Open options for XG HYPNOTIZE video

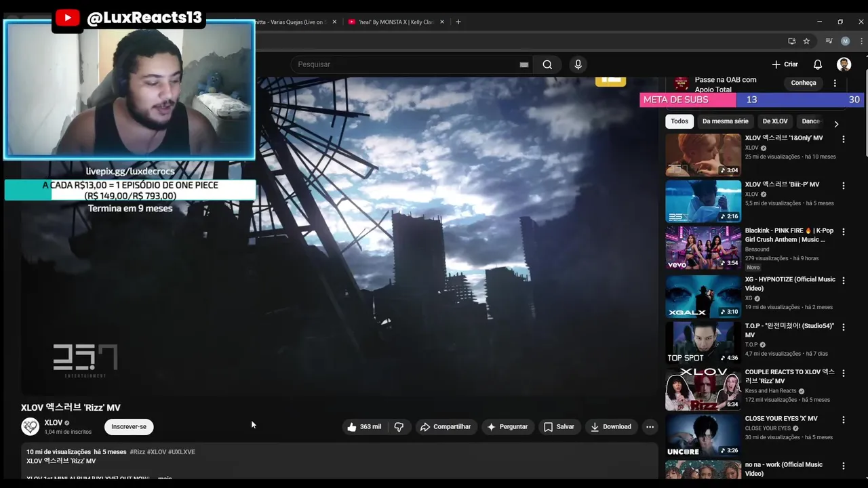click(x=844, y=280)
